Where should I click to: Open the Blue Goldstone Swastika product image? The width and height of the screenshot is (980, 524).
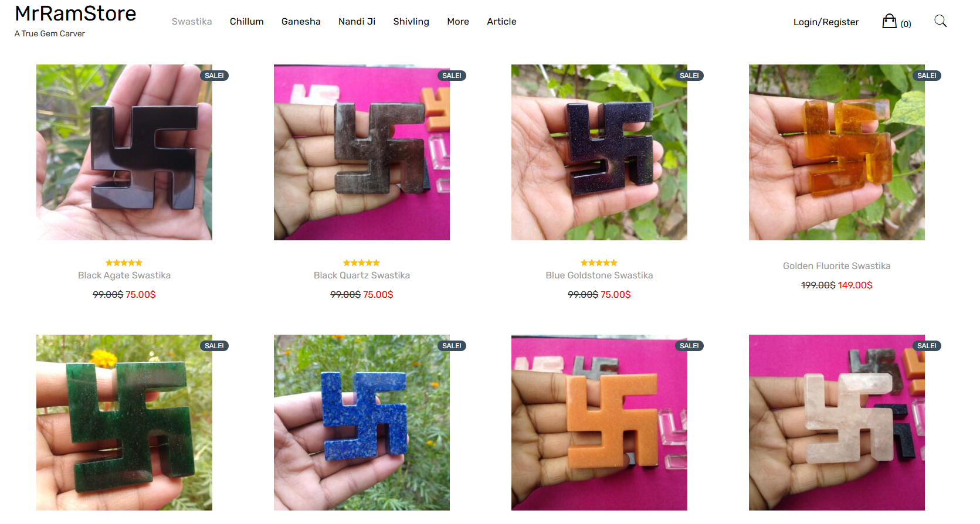click(599, 152)
